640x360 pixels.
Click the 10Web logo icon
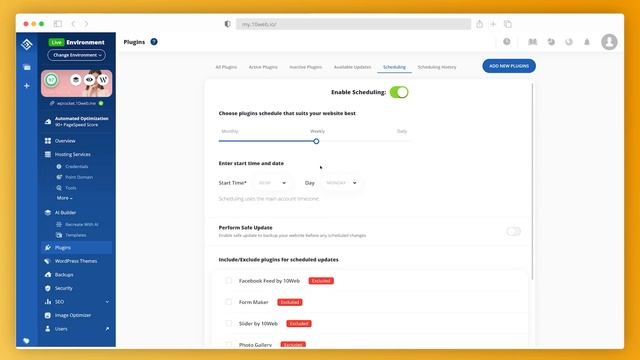click(x=27, y=44)
